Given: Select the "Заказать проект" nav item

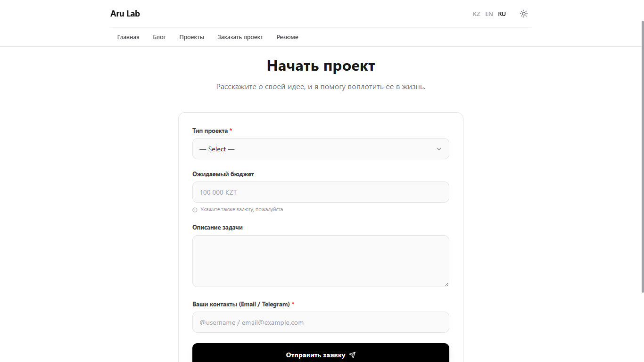Looking at the screenshot, I should pyautogui.click(x=240, y=37).
